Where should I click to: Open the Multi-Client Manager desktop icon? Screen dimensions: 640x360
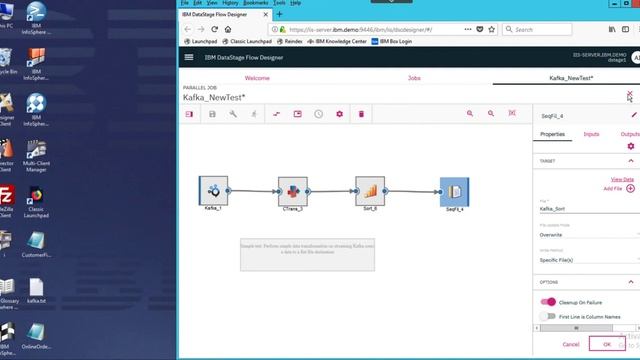(36, 156)
